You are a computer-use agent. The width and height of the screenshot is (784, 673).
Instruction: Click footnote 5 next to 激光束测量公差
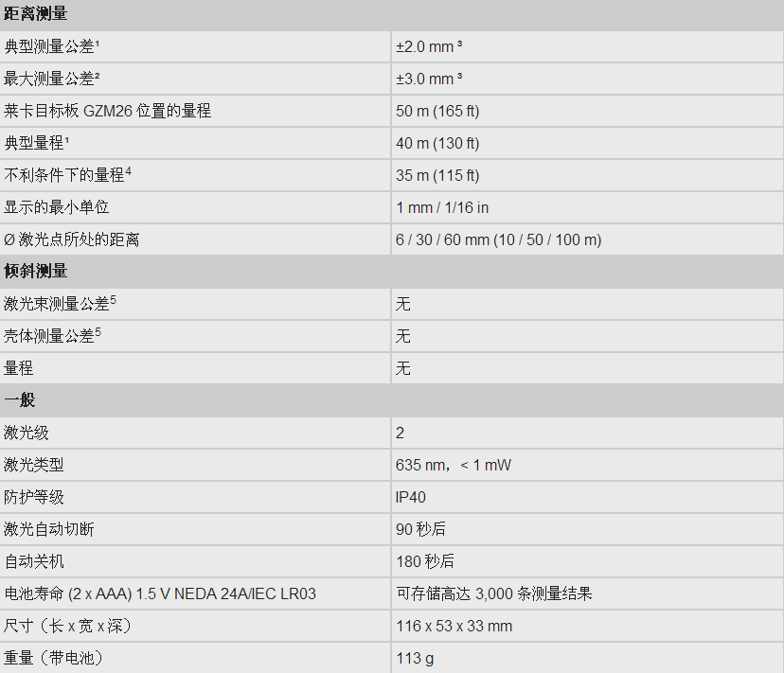(x=113, y=300)
